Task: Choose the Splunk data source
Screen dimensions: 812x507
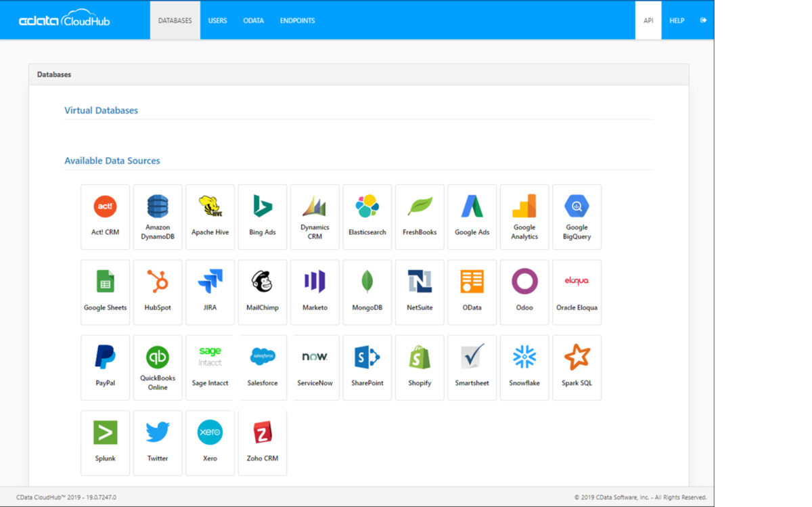Action: tap(105, 443)
